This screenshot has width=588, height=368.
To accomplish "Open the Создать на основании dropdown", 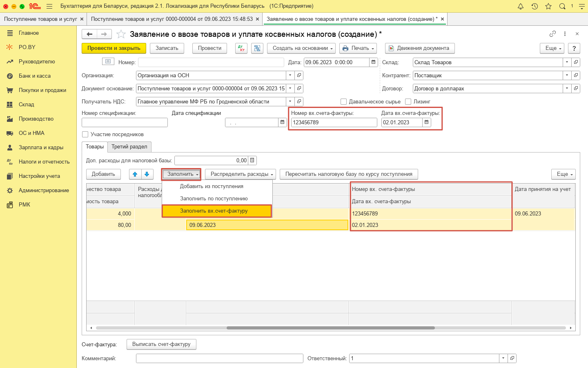I will pos(301,48).
